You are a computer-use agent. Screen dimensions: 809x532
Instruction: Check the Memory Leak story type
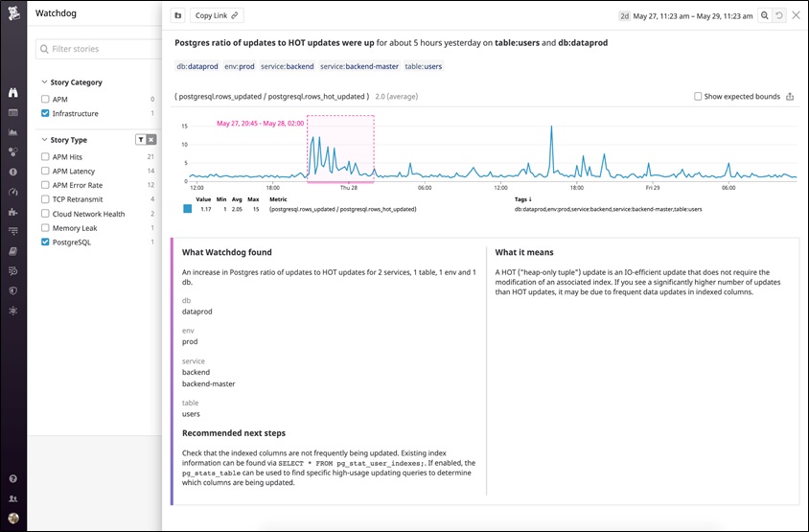click(x=45, y=227)
